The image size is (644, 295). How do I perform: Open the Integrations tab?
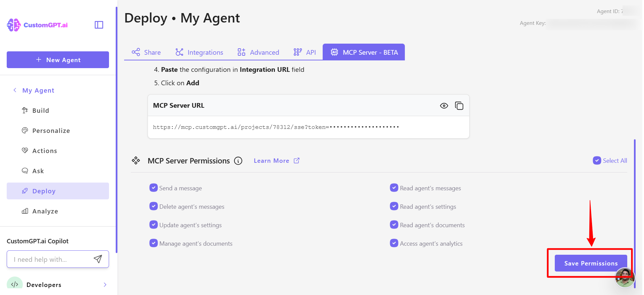(x=199, y=52)
